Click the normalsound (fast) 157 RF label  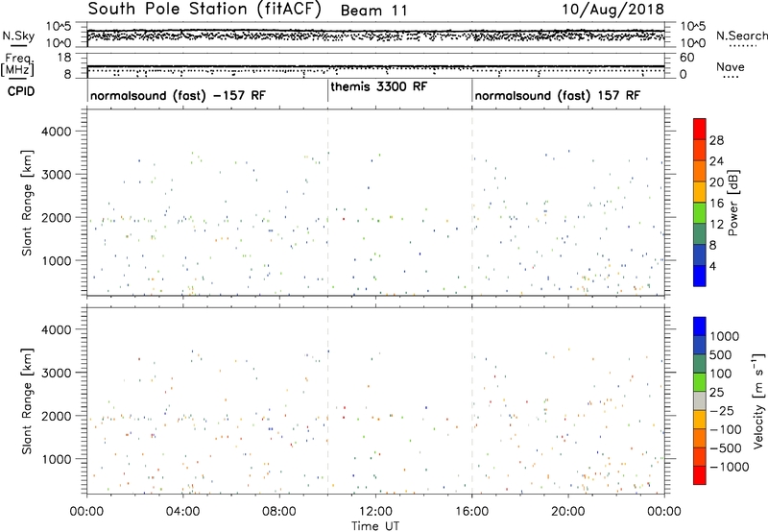[x=558, y=95]
